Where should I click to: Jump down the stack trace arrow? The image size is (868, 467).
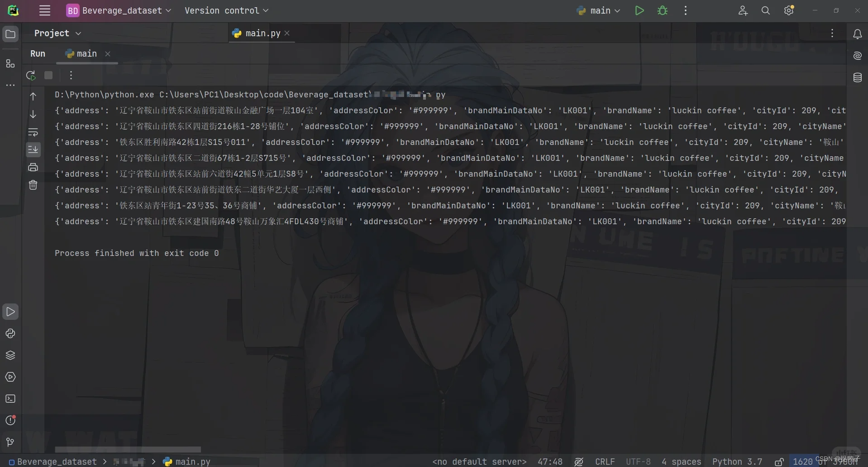pyautogui.click(x=33, y=114)
